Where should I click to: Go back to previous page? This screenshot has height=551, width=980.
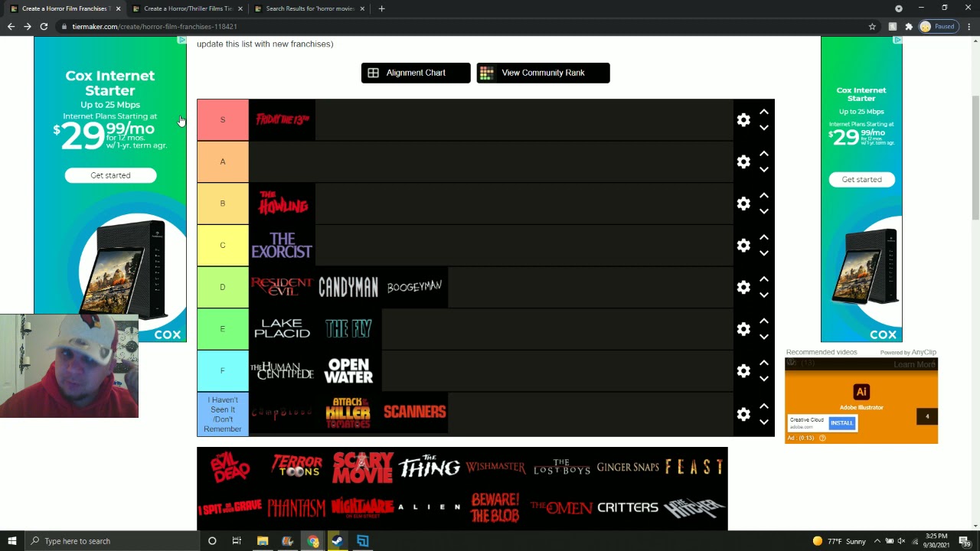coord(11,26)
